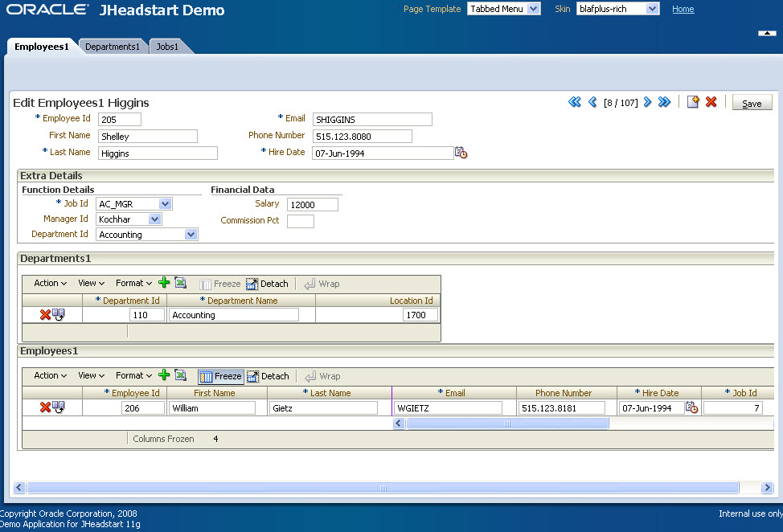The image size is (783, 532).
Task: Click Detach in the Departments1 toolbar
Action: pyautogui.click(x=267, y=284)
